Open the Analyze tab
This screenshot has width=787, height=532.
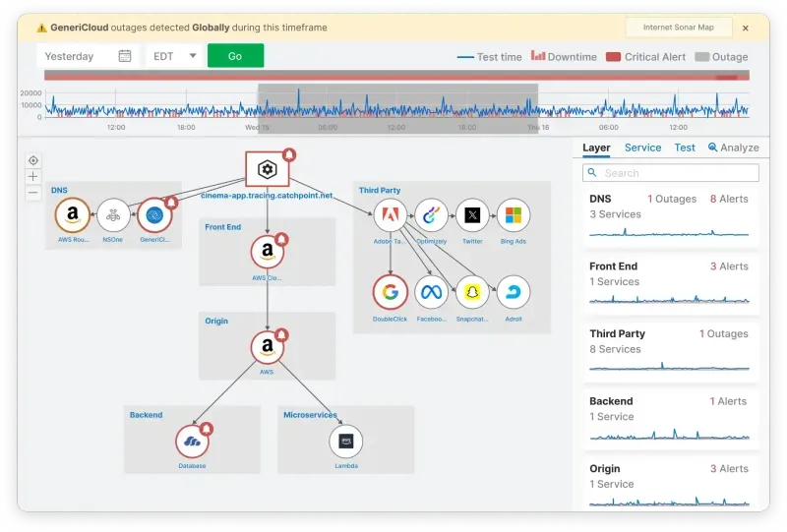[x=733, y=148]
